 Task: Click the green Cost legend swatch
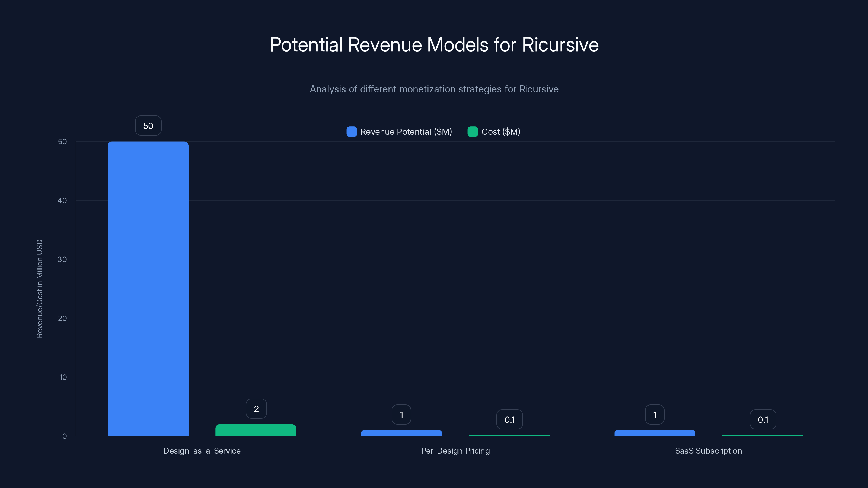[x=473, y=132]
